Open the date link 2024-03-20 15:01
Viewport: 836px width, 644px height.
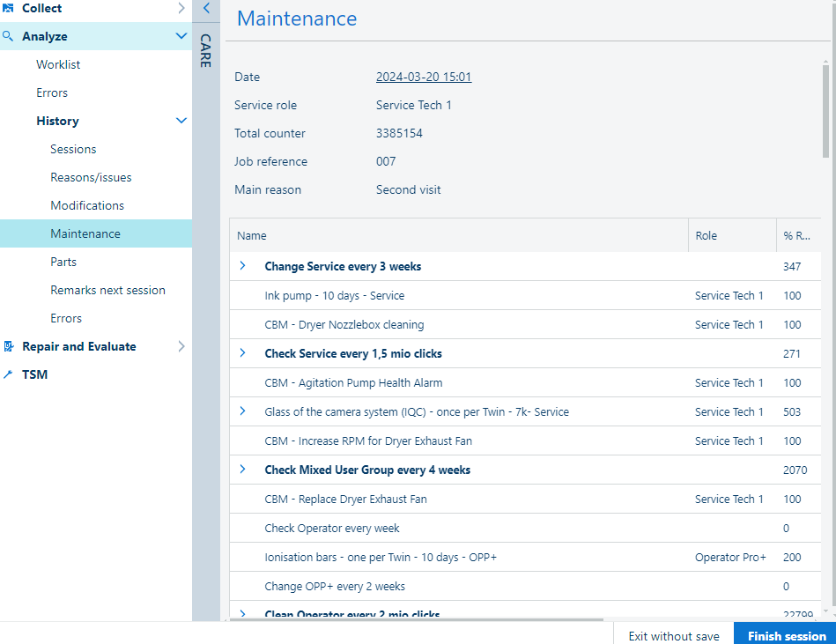[x=424, y=77]
